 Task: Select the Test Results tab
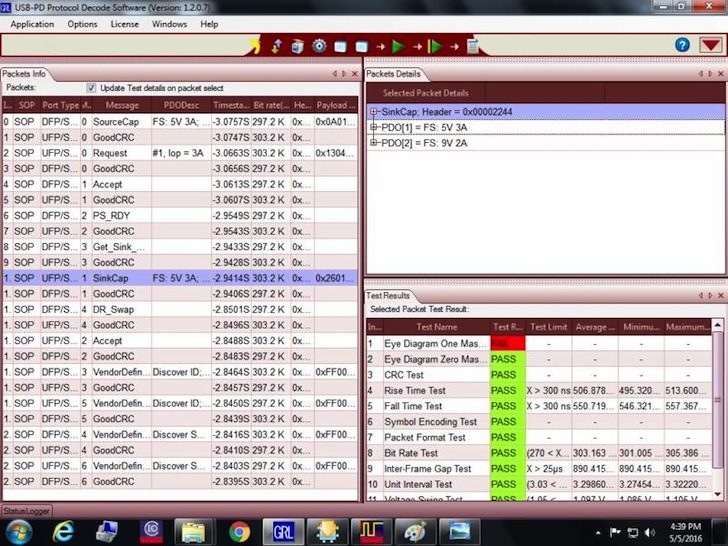[388, 295]
